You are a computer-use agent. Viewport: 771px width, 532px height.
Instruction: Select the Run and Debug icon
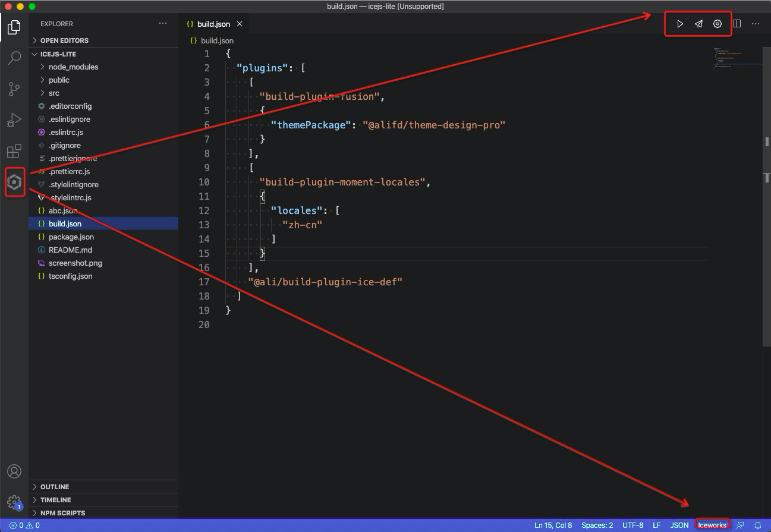14,120
